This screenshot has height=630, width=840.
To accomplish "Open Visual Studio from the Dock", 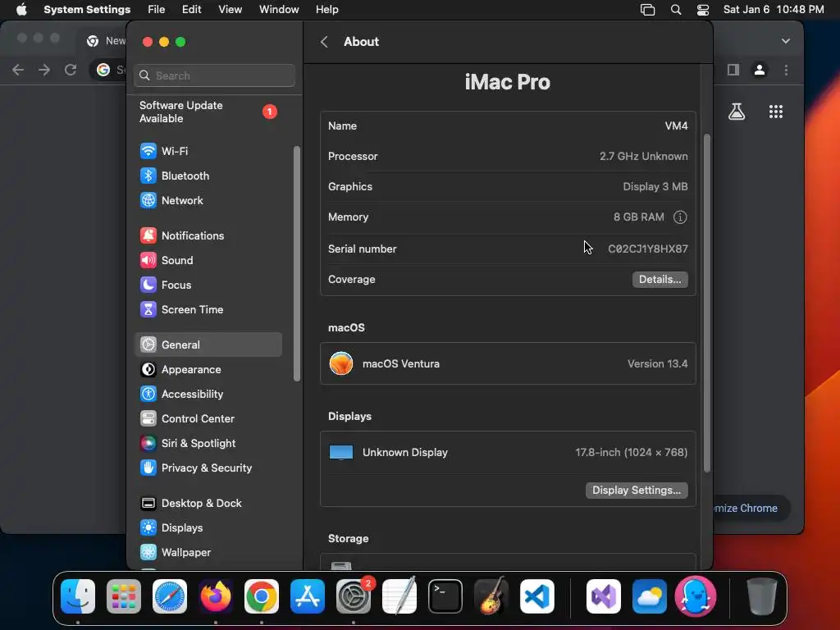I will 604,596.
